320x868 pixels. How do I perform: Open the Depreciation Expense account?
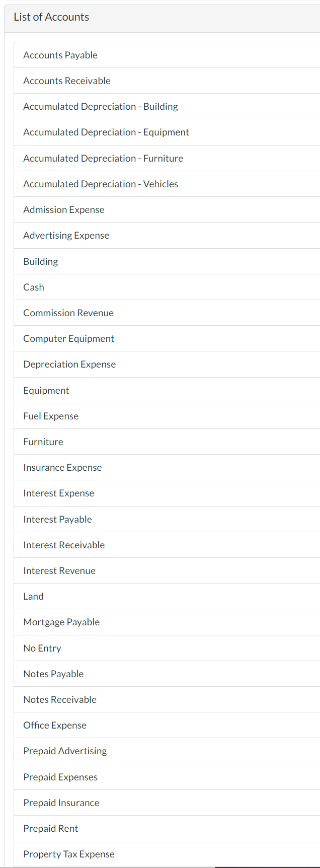[69, 364]
